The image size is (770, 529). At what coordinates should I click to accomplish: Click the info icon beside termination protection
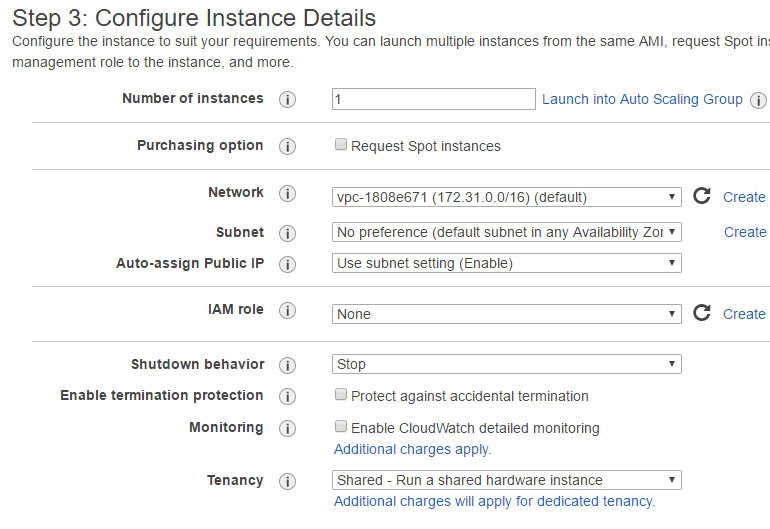[287, 397]
